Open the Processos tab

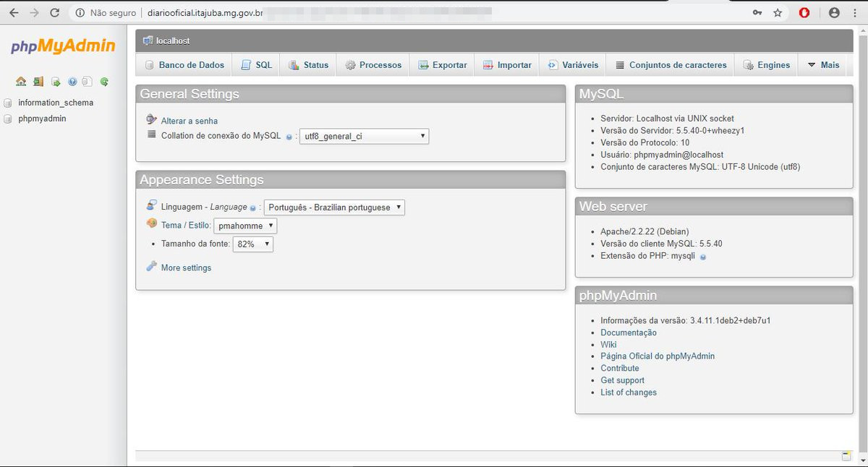(373, 65)
